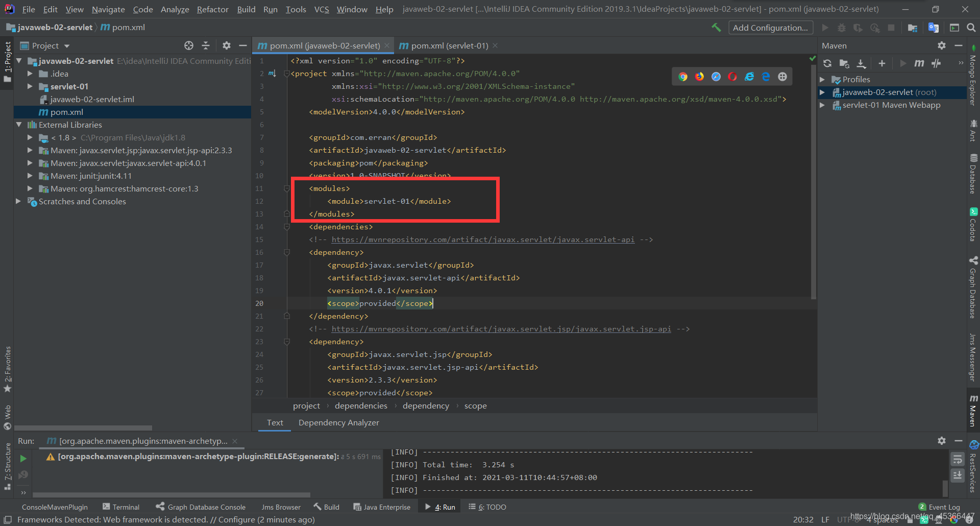
Task: Open the Navigate menu
Action: (108, 9)
